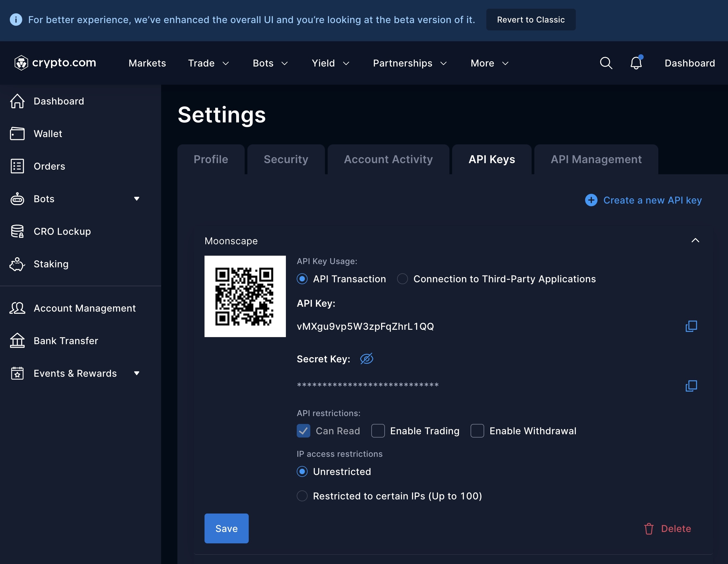728x564 pixels.
Task: Select the API Keys tab
Action: 492,159
